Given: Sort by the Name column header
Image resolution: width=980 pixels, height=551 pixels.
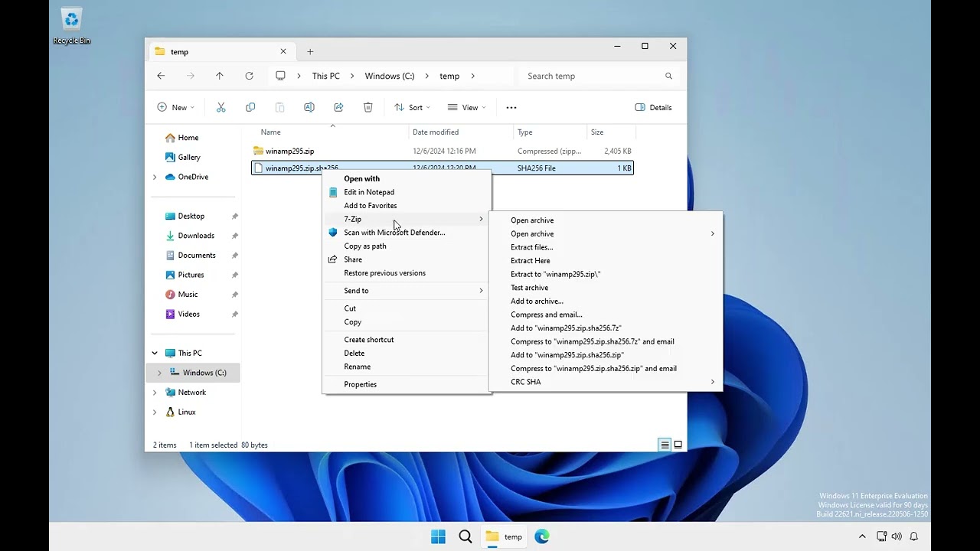Looking at the screenshot, I should [332, 132].
